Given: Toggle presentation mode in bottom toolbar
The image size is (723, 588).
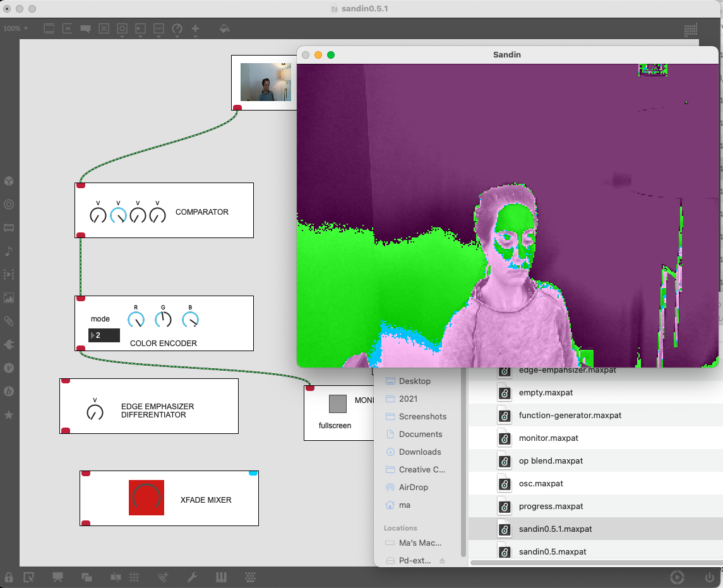Looking at the screenshot, I should [57, 577].
